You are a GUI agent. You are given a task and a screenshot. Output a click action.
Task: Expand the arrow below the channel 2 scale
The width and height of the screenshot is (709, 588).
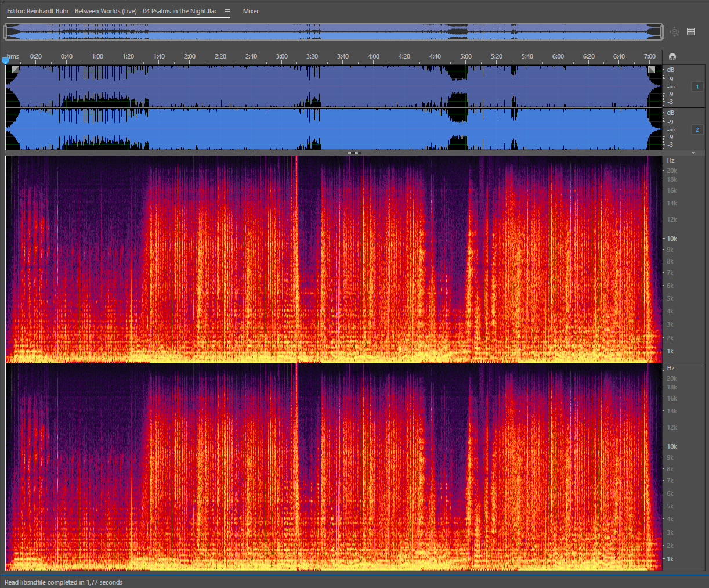coord(693,153)
